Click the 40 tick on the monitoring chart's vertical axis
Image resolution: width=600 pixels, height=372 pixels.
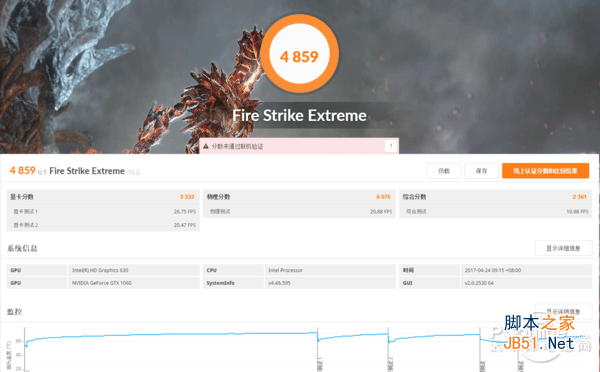pos(18,355)
